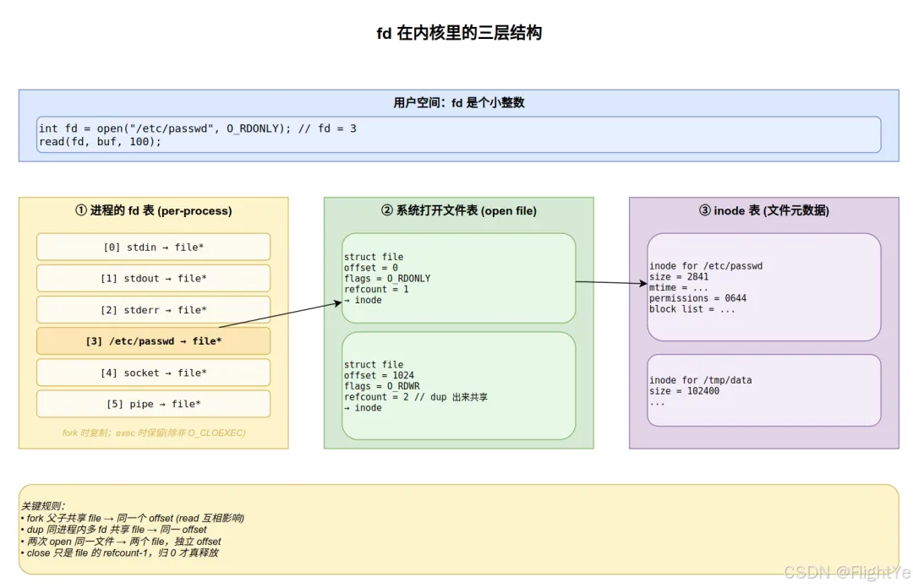Click the heading "③ inode 表 (文件元数据)"
Image resolution: width=913 pixels, height=588 pixels.
pos(764,210)
